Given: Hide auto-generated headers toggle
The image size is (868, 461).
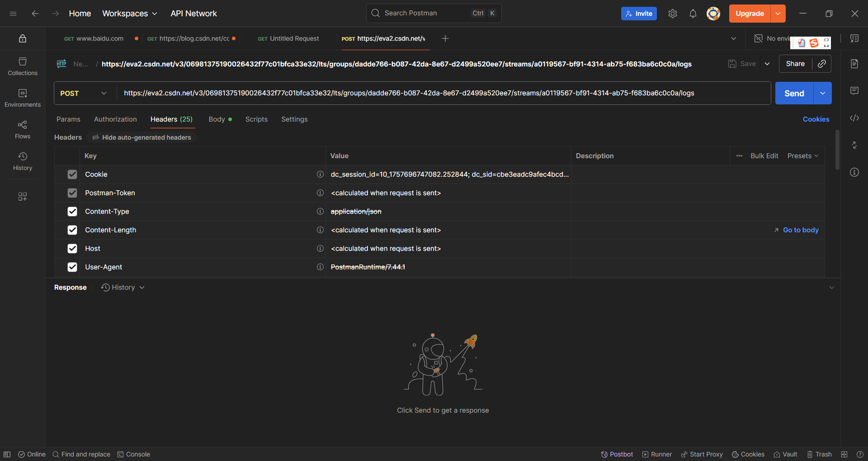Looking at the screenshot, I should pyautogui.click(x=142, y=137).
